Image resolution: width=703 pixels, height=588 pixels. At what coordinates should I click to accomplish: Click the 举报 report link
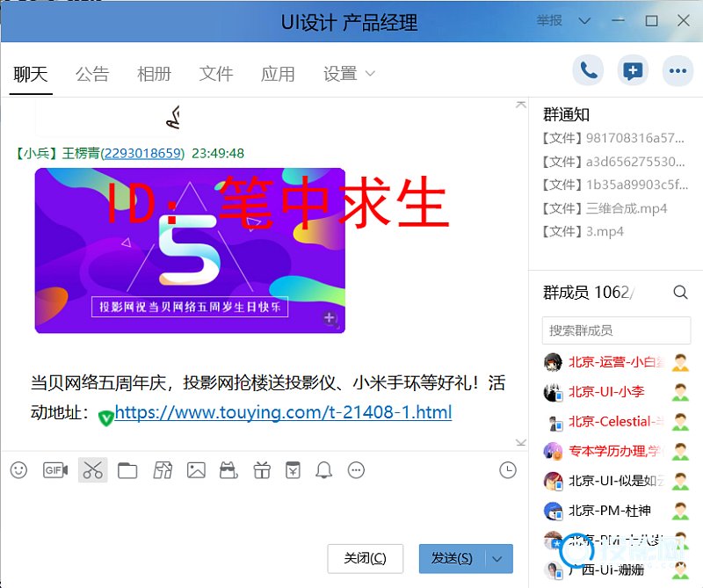(549, 20)
